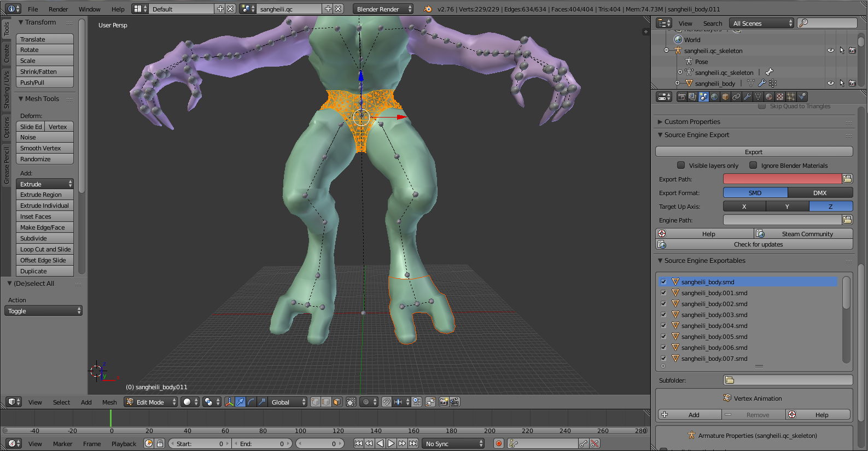The width and height of the screenshot is (868, 451).
Task: Enable the Ignore Blender Materials checkbox
Action: click(753, 165)
